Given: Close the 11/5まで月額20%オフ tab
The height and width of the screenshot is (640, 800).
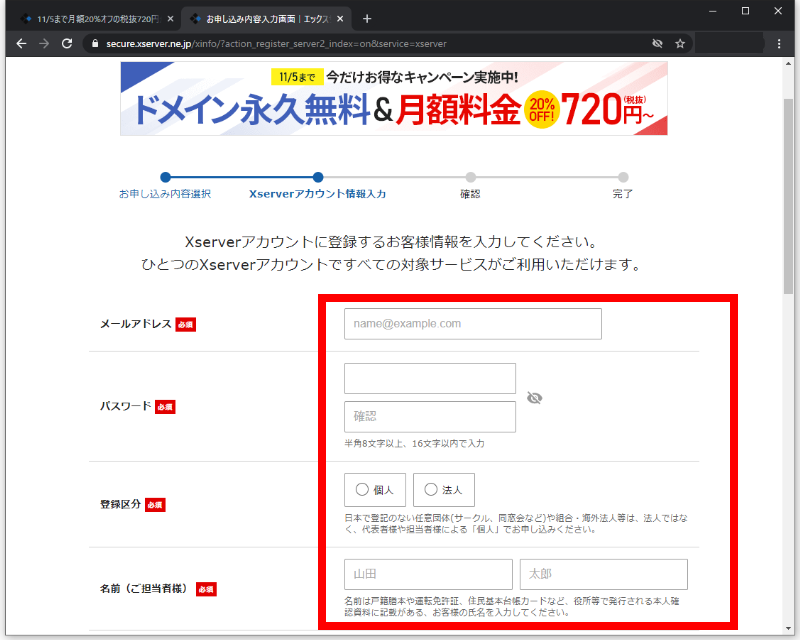Looking at the screenshot, I should (170, 19).
